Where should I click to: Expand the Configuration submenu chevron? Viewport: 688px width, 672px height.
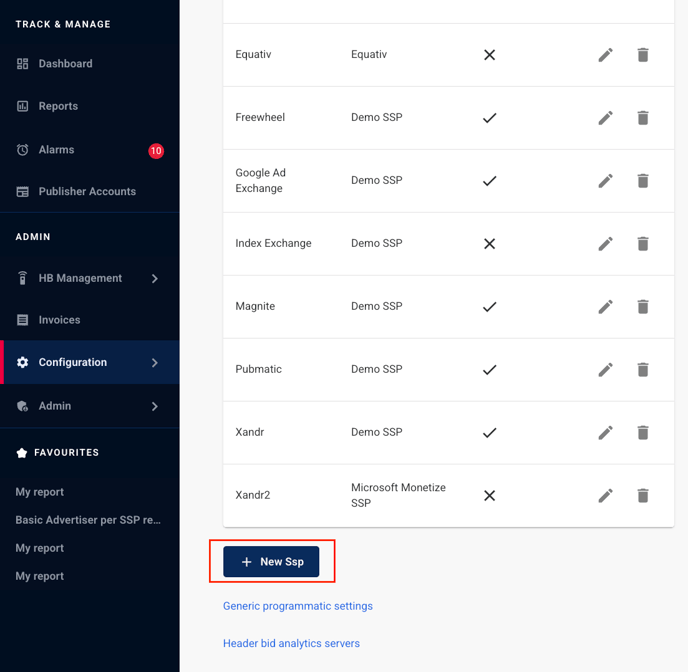tap(154, 363)
